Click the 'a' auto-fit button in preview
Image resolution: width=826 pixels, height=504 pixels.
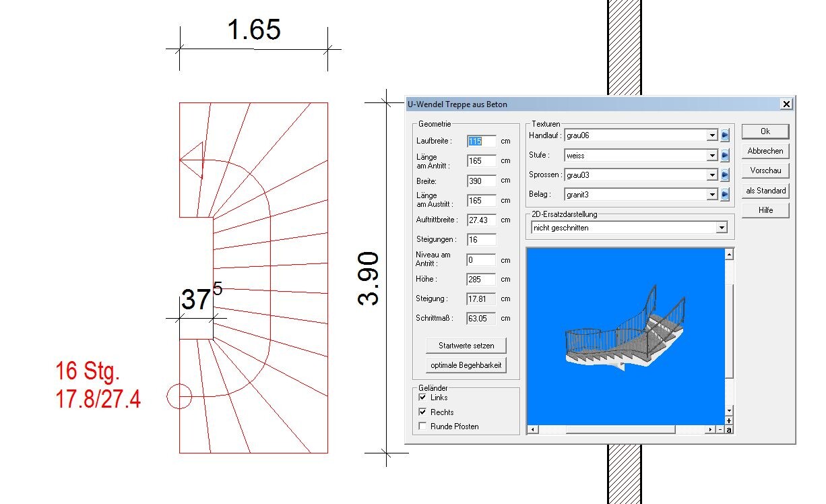729,429
